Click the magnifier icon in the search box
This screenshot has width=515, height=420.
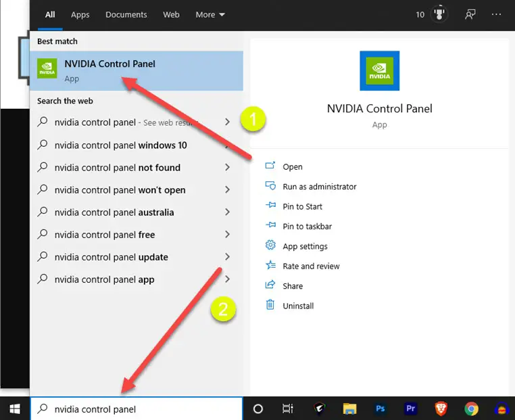pyautogui.click(x=43, y=409)
